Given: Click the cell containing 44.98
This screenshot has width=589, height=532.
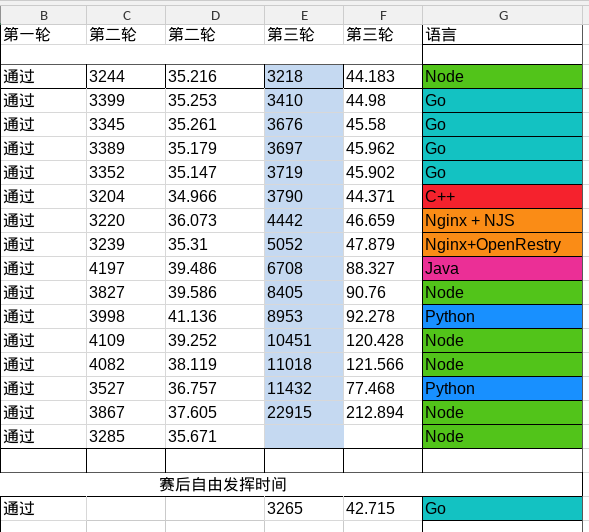Looking at the screenshot, I should click(383, 101).
